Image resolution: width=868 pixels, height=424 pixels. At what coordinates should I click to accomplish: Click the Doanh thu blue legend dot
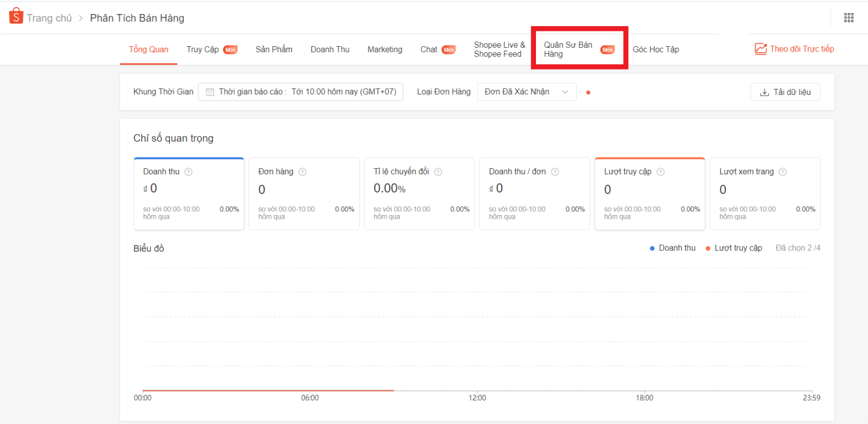click(x=652, y=248)
